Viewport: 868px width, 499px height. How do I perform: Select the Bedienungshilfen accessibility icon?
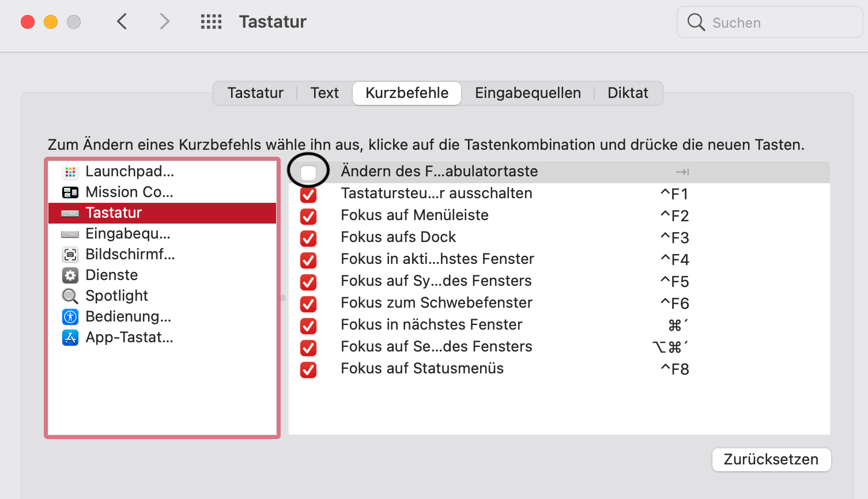click(70, 317)
